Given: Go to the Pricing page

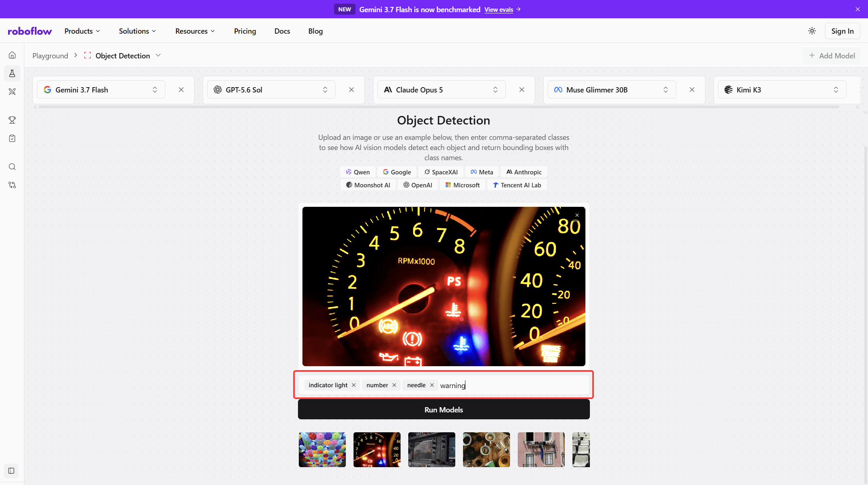Looking at the screenshot, I should click(245, 31).
